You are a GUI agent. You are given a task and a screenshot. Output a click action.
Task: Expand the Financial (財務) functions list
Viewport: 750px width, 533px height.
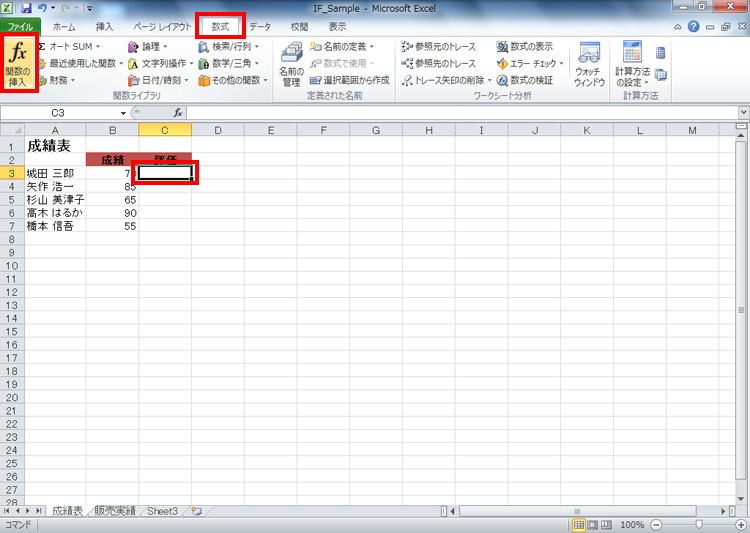pos(57,80)
